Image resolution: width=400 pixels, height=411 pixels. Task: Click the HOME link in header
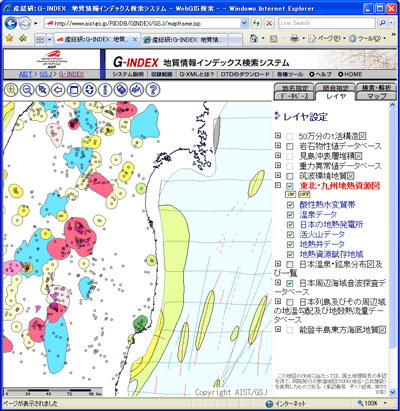350,74
